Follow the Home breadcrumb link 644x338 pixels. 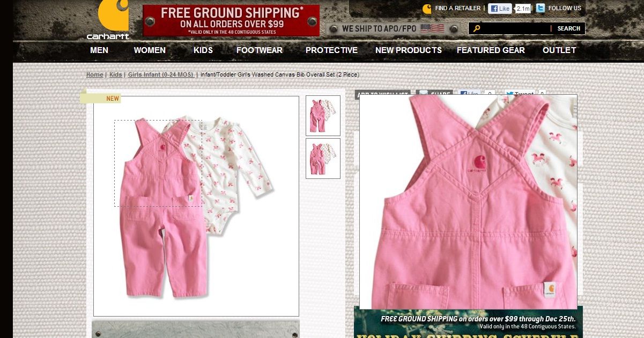[x=95, y=74]
